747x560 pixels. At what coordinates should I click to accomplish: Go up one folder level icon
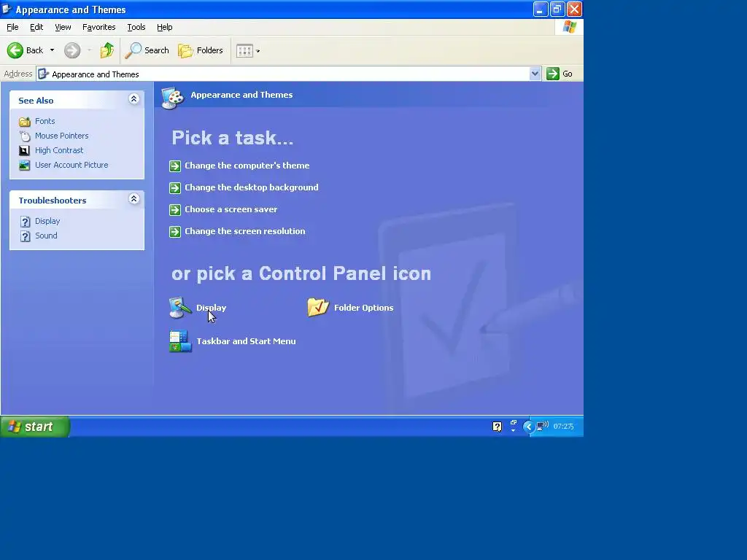pyautogui.click(x=107, y=50)
